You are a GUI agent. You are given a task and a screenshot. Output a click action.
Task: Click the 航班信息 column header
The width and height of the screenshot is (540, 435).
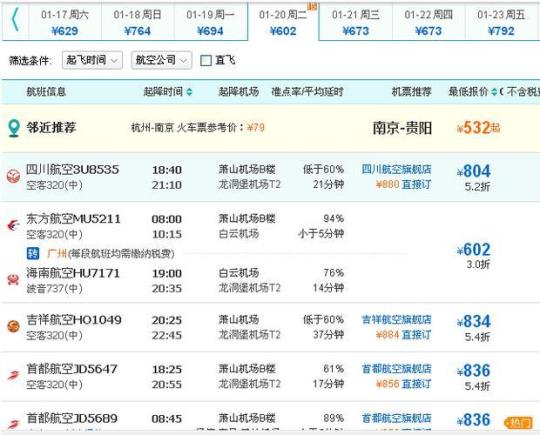pos(46,92)
